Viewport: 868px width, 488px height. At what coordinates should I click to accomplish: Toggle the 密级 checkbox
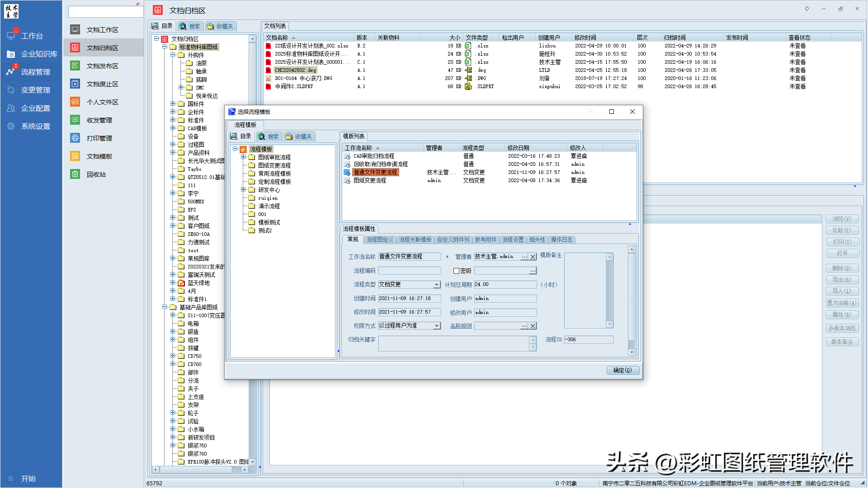click(x=456, y=271)
